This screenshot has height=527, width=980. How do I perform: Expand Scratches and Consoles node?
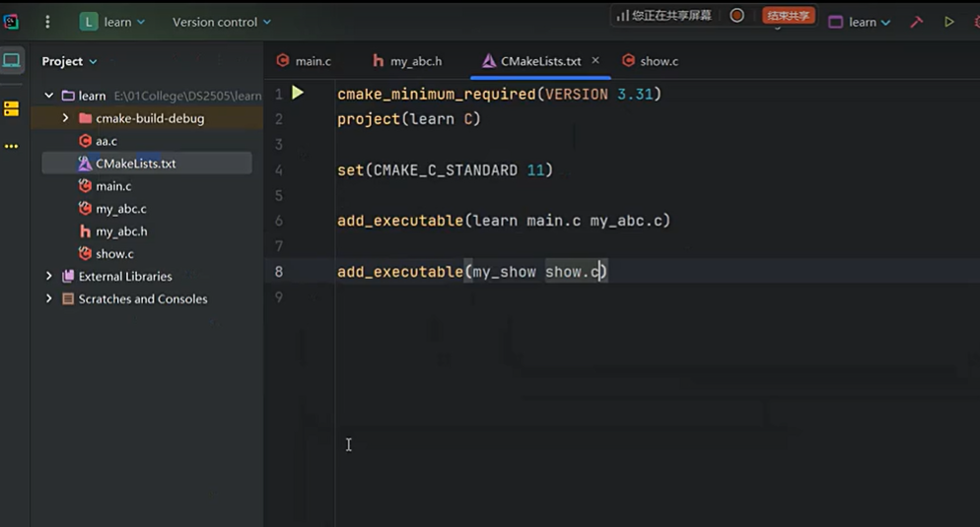[x=48, y=298]
